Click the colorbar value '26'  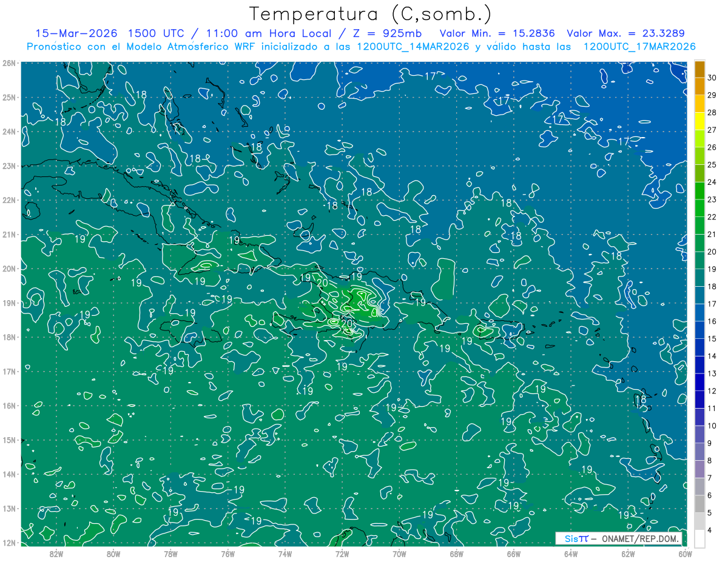click(712, 147)
